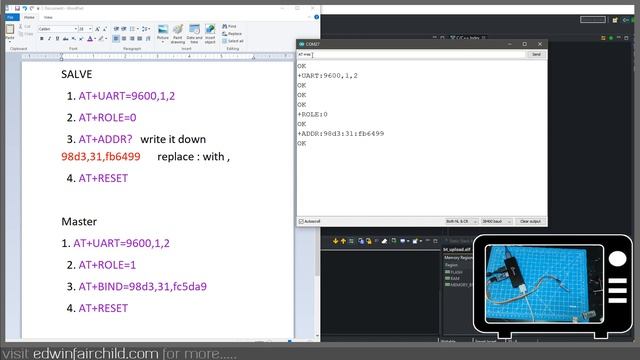This screenshot has width=640, height=360.
Task: Click the Send button in COM27 window
Action: 536,54
